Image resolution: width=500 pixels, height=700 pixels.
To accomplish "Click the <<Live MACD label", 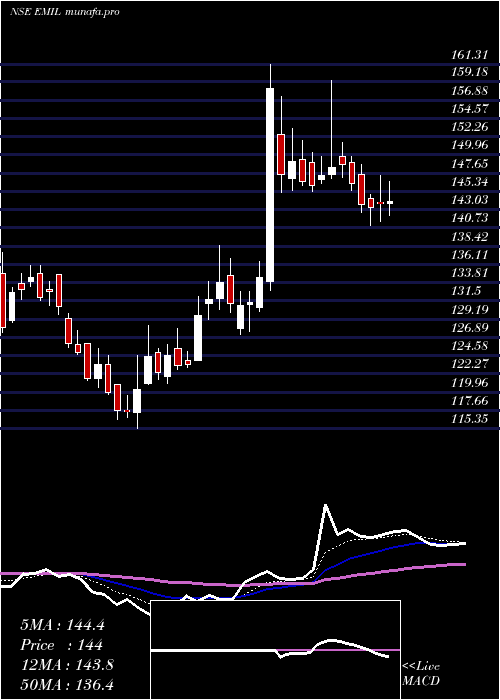I will [421, 674].
